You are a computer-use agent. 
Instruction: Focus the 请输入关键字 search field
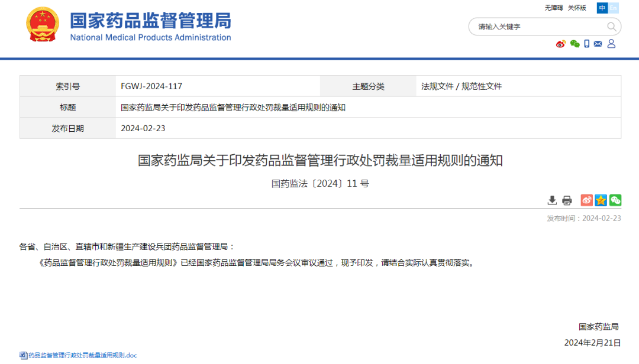click(538, 27)
